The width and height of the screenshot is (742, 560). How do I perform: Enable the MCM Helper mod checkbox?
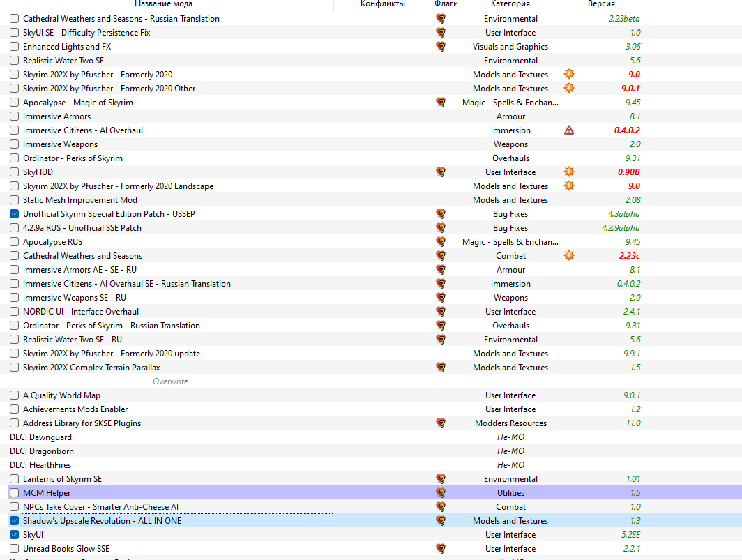14,493
